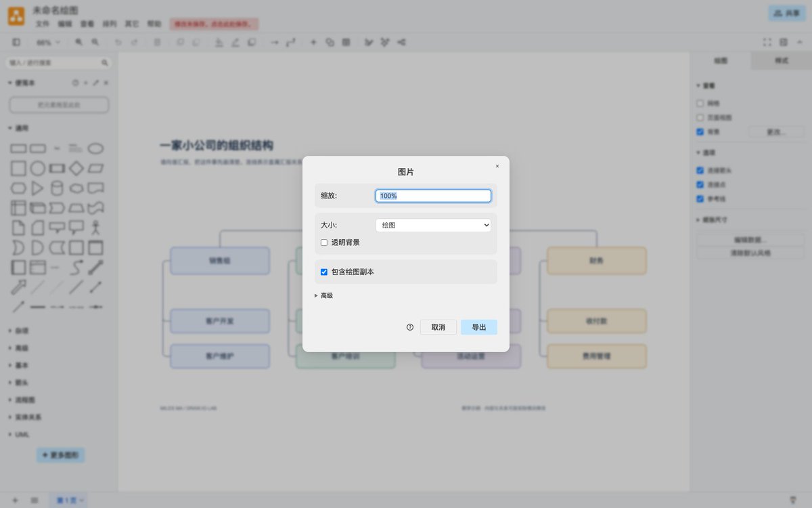Select the diamond shape in 通用 palette
This screenshot has width=812, height=508.
[76, 168]
